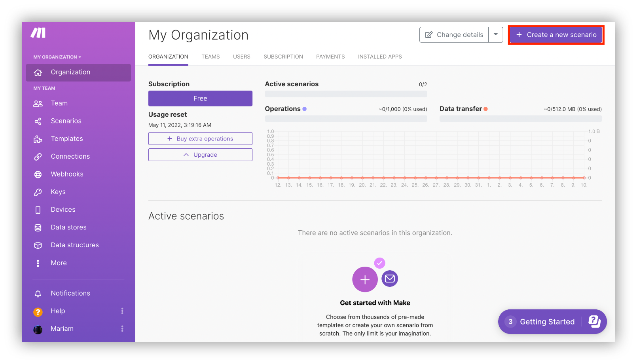Click Mariam's profile avatar
The width and height of the screenshot is (637, 364).
(x=38, y=330)
